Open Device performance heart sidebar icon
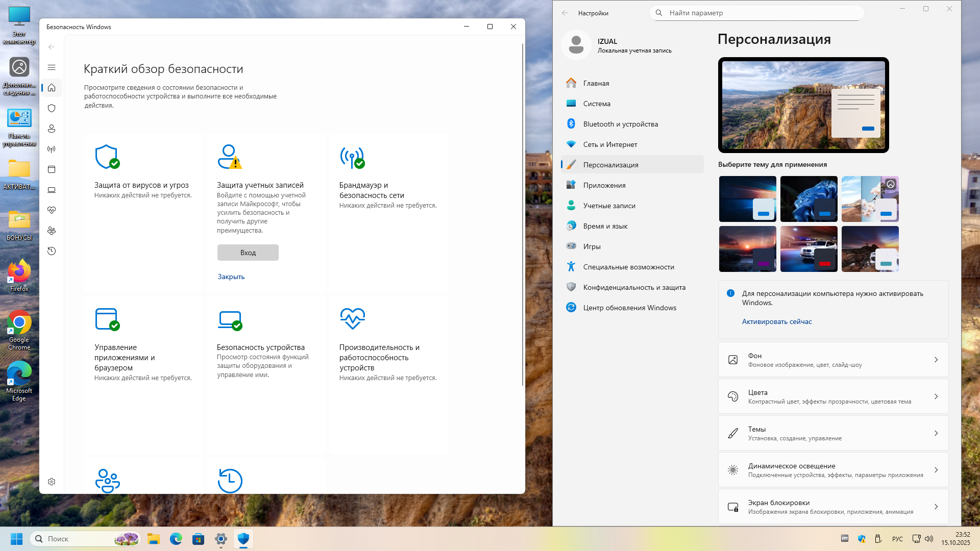Viewport: 980px width, 551px height. tap(52, 210)
